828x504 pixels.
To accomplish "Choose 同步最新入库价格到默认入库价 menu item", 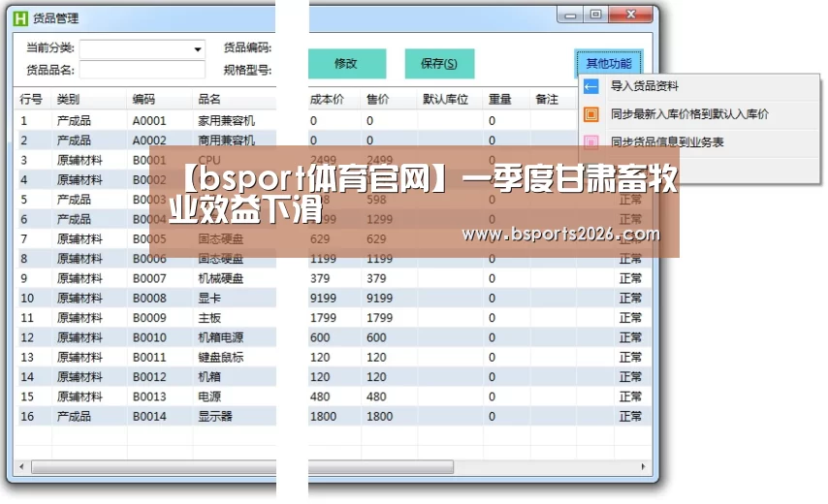I will [689, 114].
